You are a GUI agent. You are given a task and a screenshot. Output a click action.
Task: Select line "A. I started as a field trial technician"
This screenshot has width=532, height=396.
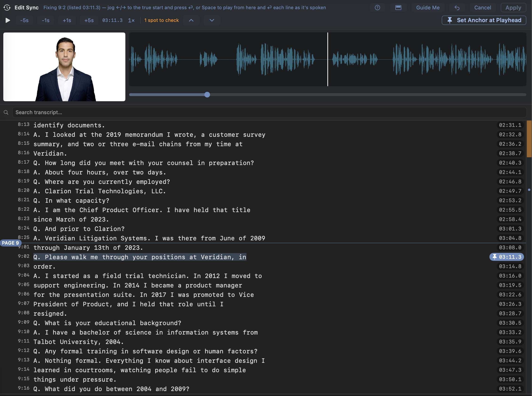click(147, 276)
